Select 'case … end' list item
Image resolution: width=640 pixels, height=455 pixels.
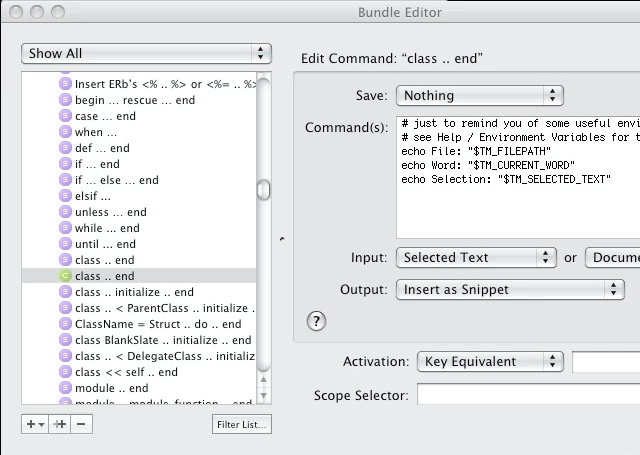pyautogui.click(x=139, y=116)
